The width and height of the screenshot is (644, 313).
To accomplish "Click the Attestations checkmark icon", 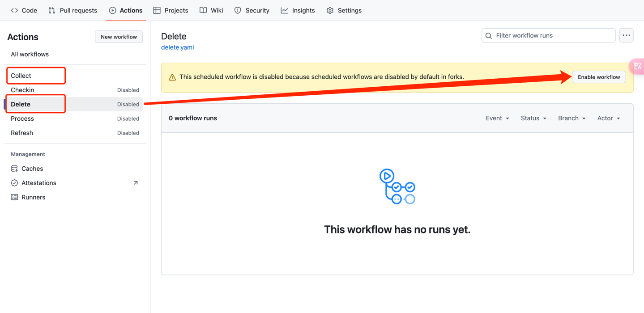I will [14, 183].
